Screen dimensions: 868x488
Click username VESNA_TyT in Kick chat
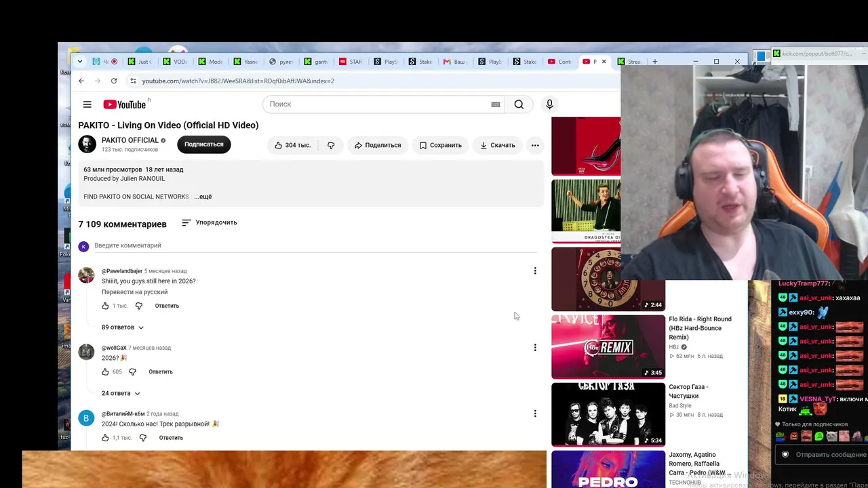[x=818, y=399]
